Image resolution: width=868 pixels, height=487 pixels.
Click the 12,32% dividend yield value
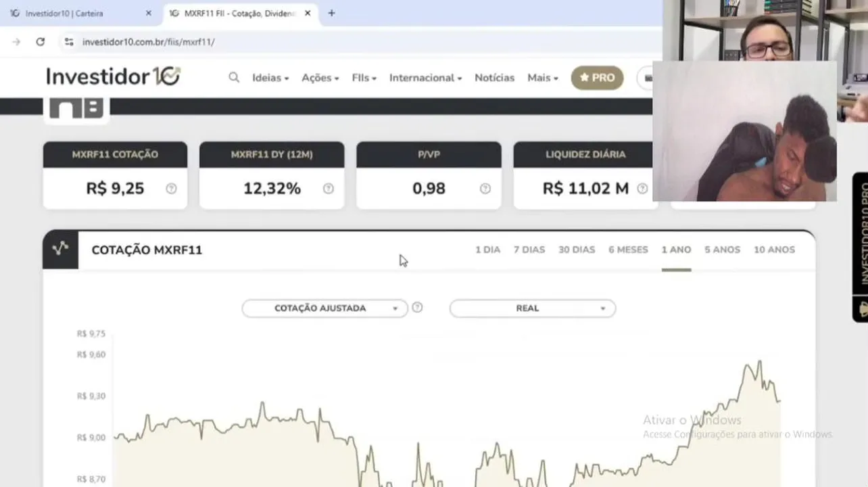272,189
